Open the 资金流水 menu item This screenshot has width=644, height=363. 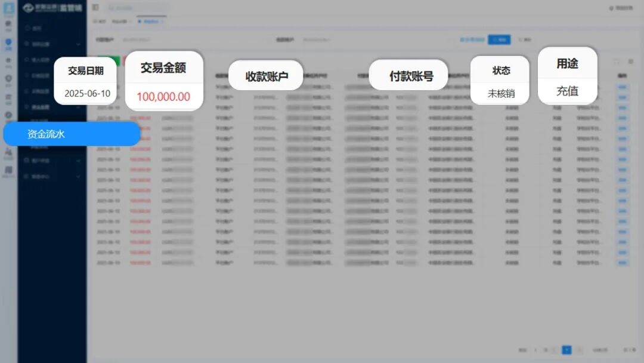pos(72,134)
